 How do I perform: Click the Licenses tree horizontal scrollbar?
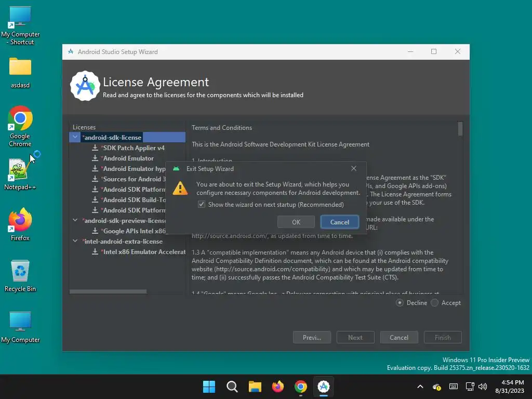[x=108, y=291]
